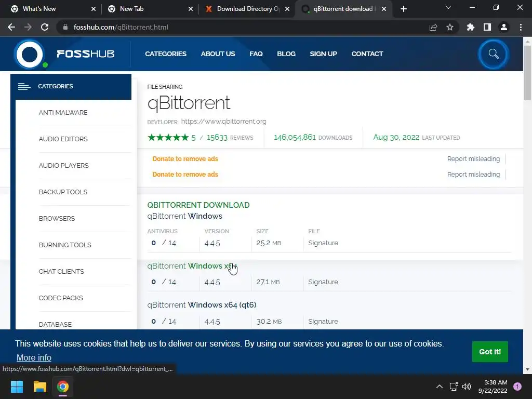This screenshot has width=532, height=399.
Task: Open the CONTACT navigation item
Action: click(367, 54)
